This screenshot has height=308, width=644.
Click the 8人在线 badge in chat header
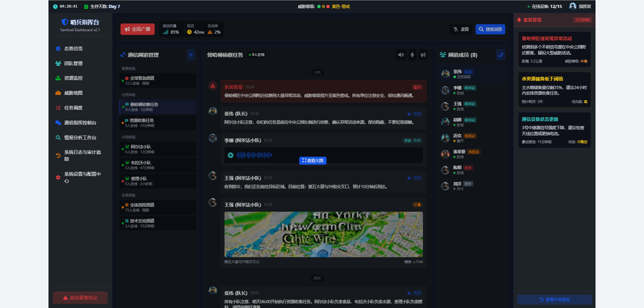tap(257, 55)
